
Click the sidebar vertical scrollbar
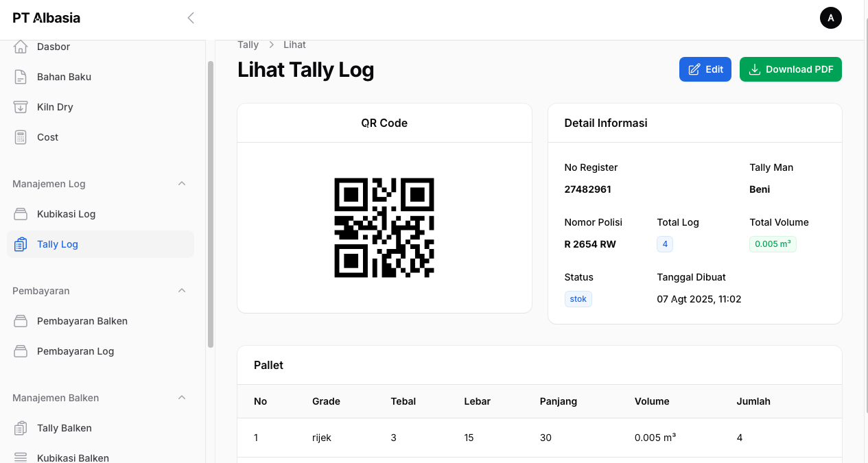(x=211, y=206)
